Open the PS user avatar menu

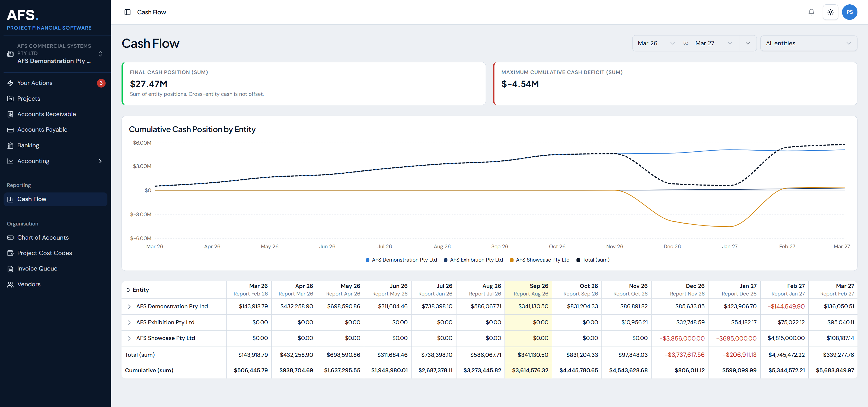tap(850, 12)
